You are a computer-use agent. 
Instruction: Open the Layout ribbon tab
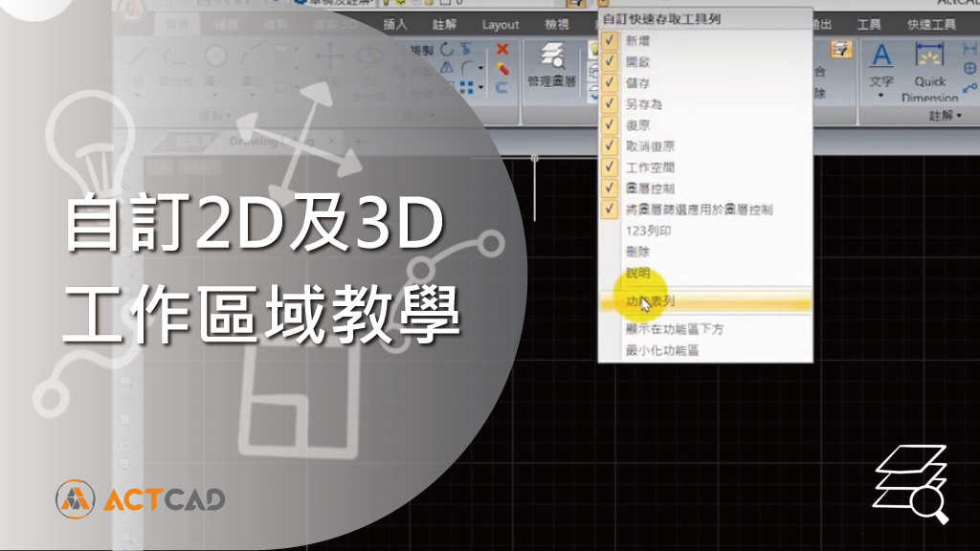[500, 24]
